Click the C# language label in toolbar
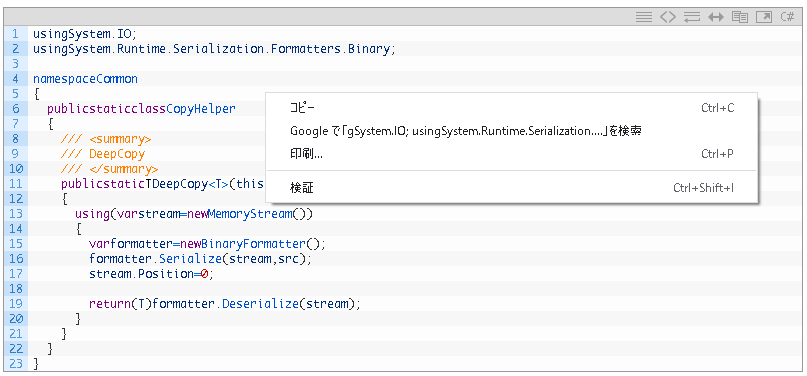 [x=788, y=17]
